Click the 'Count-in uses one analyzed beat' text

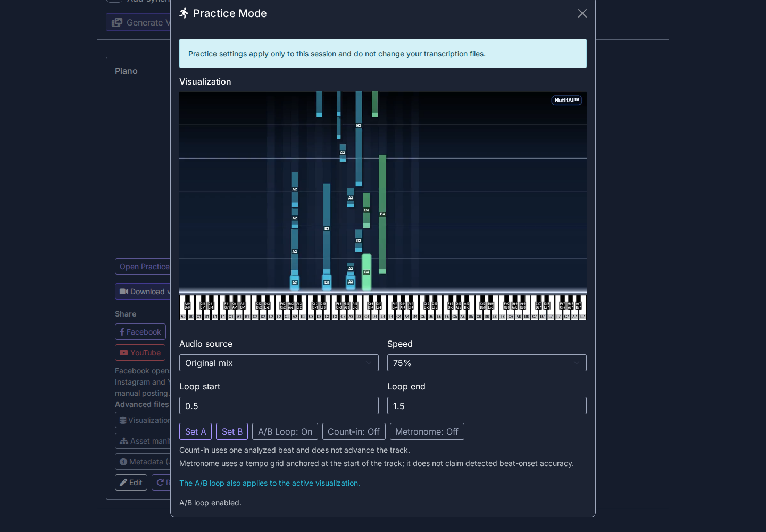pos(295,450)
